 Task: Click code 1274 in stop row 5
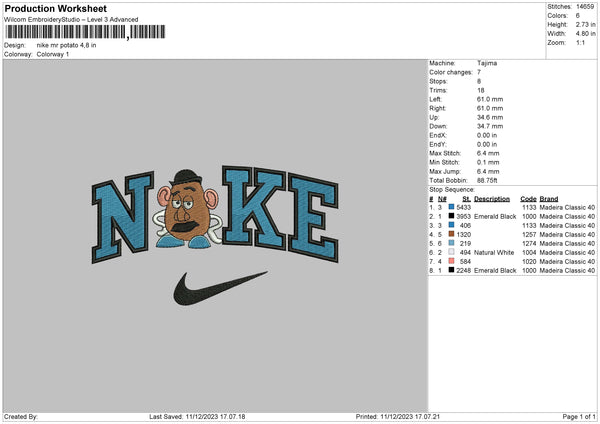529,243
